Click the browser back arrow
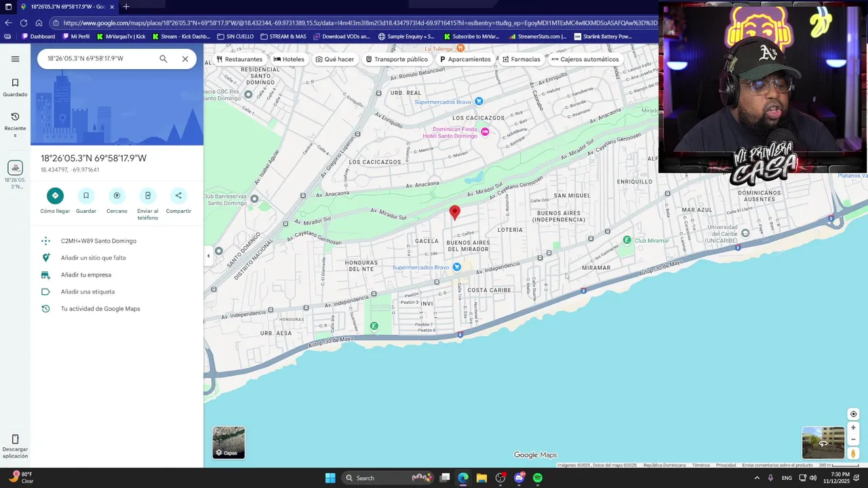This screenshot has height=488, width=868. tap(8, 22)
